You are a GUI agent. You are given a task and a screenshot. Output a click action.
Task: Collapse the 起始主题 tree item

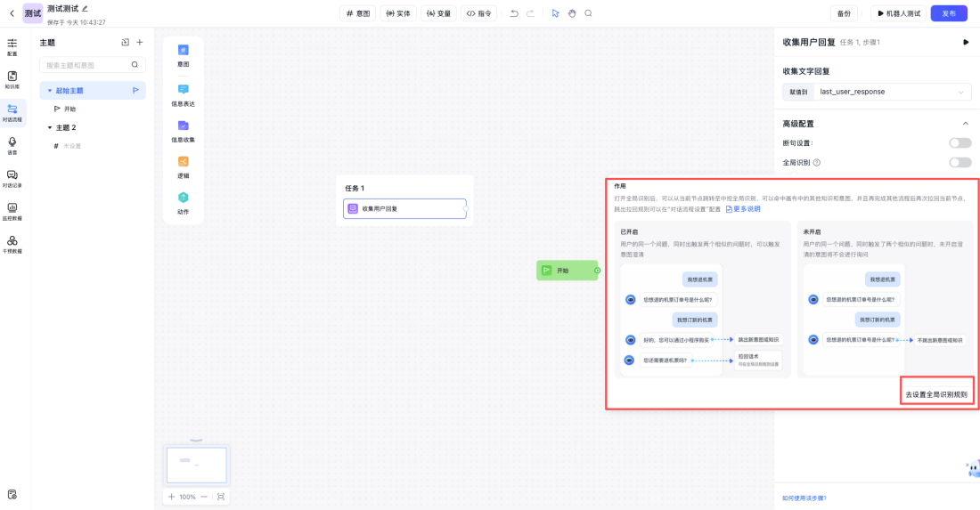click(50, 91)
